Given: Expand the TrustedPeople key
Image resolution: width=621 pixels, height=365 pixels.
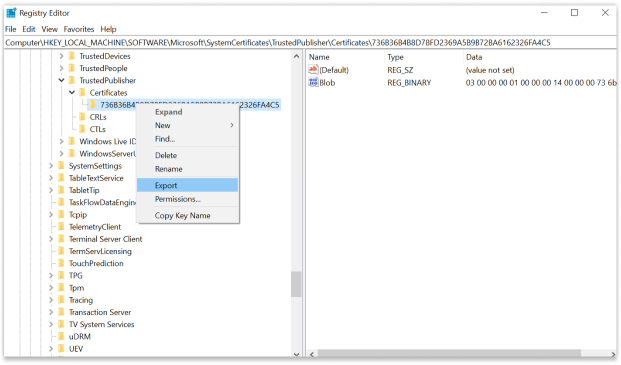Looking at the screenshot, I should coord(61,68).
